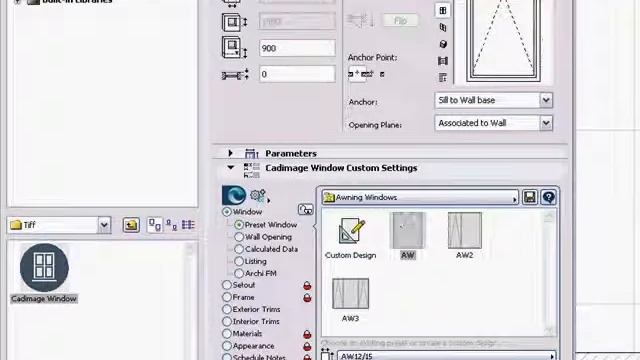Click the sill height icon beside 900
This screenshot has width=640, height=360.
(235, 47)
